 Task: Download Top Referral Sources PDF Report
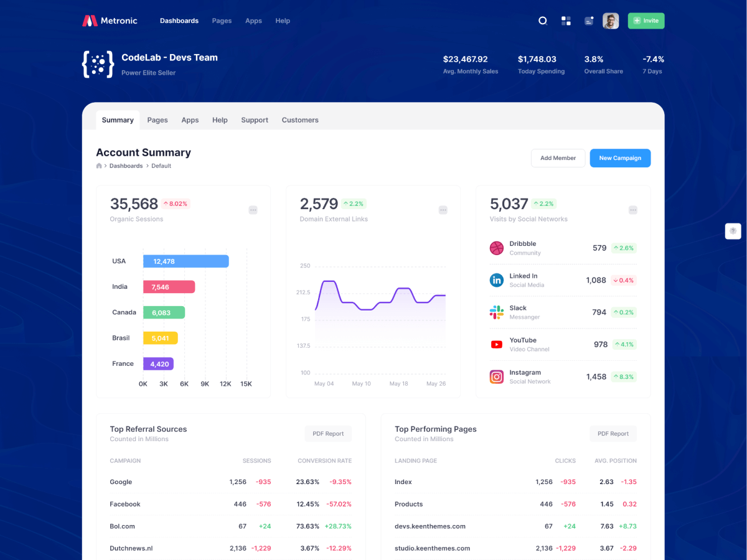(x=328, y=434)
